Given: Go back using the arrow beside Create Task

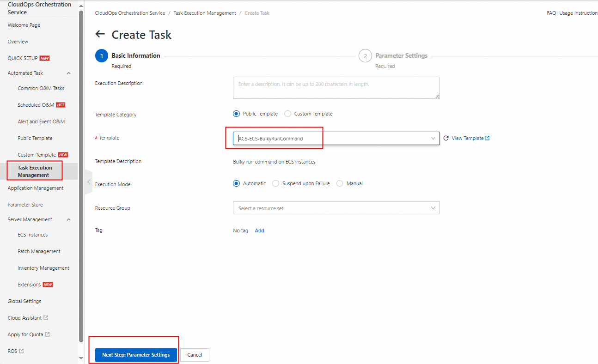Looking at the screenshot, I should (100, 34).
